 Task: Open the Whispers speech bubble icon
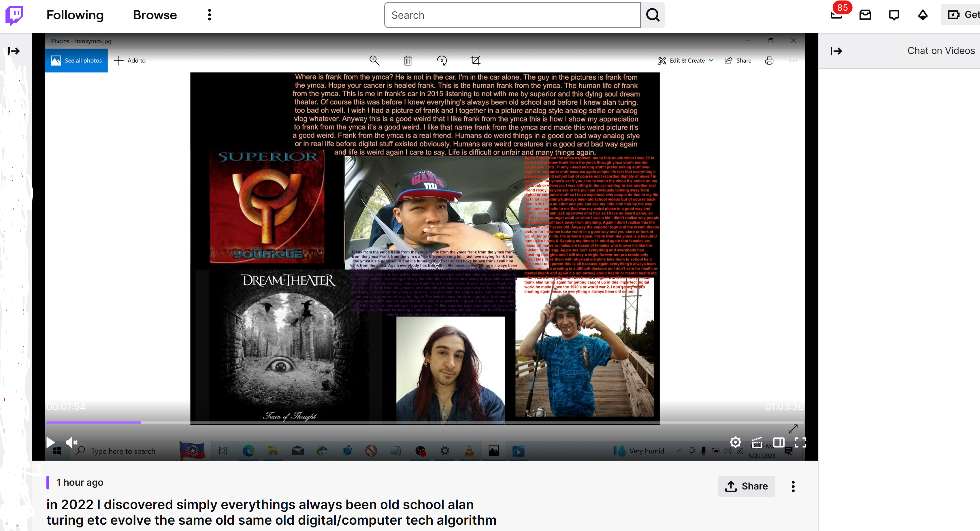click(x=894, y=15)
